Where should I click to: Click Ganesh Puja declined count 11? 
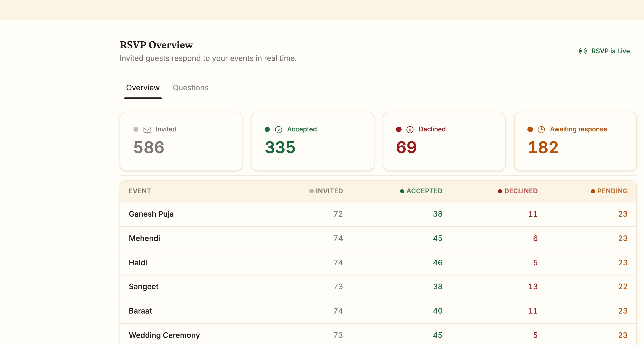point(533,214)
